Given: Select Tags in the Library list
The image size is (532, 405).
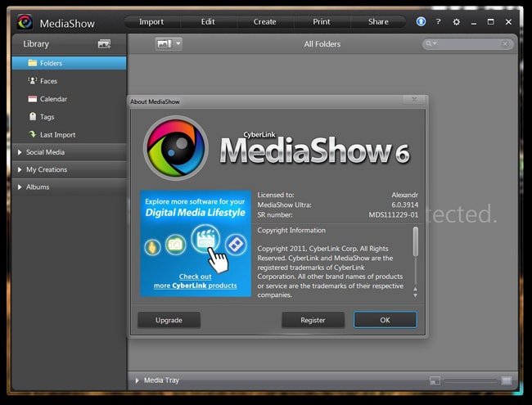Looking at the screenshot, I should tap(69, 117).
